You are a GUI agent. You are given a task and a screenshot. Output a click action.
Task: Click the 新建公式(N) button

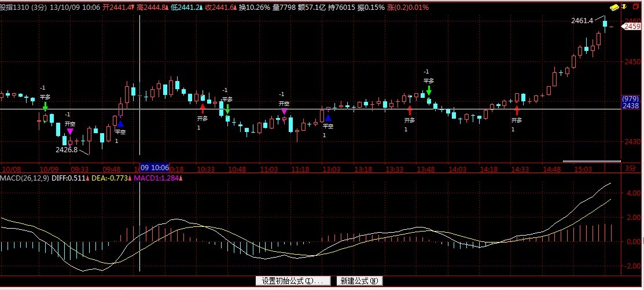coord(359,281)
